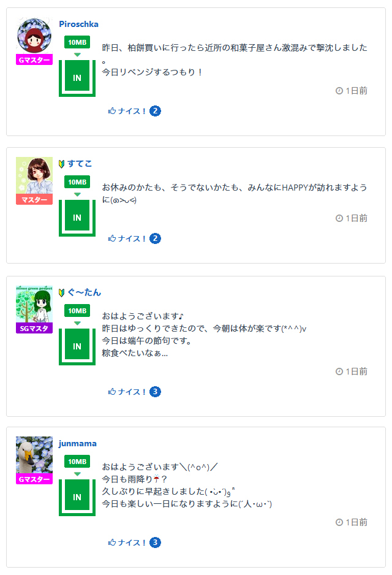This screenshot has height=575, width=392.
Task: Go to junmama's profile name link
Action: coord(78,443)
